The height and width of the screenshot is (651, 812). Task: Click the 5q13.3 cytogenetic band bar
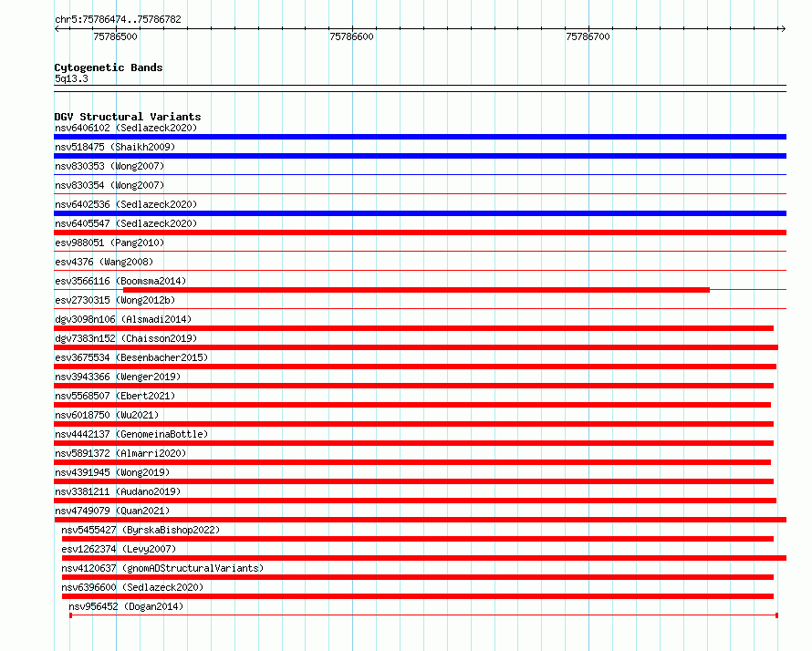pos(420,88)
